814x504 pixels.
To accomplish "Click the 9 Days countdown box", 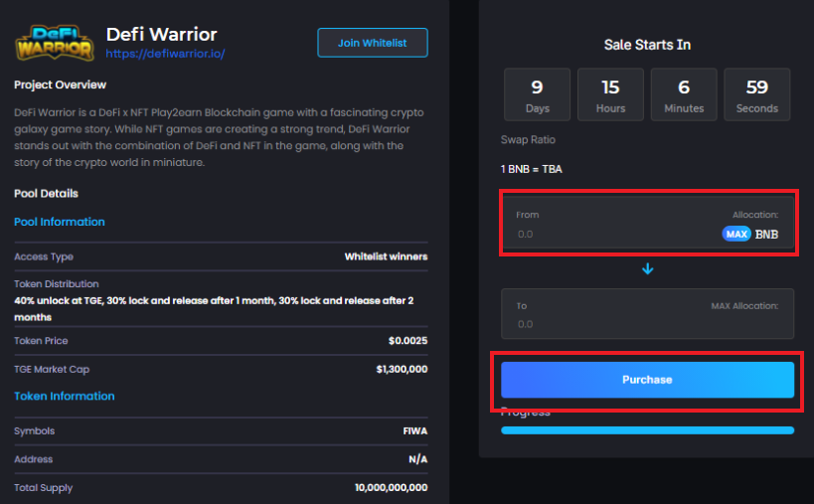I will click(x=537, y=94).
